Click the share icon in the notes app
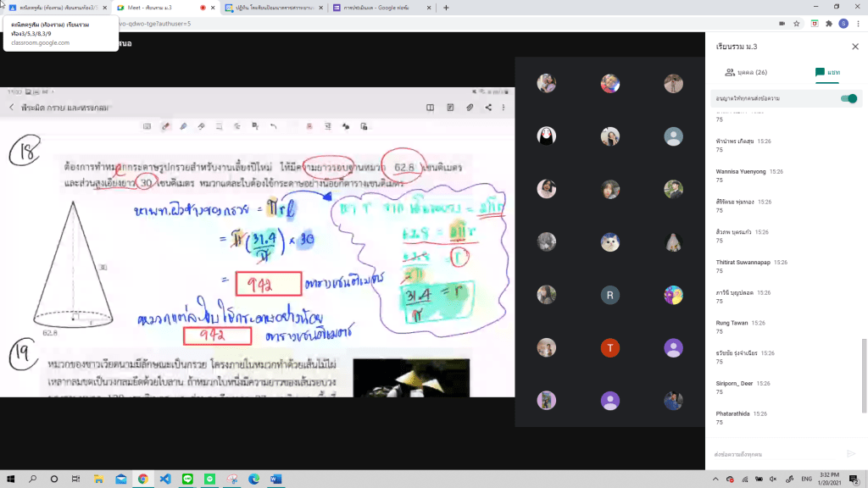 pyautogui.click(x=488, y=108)
